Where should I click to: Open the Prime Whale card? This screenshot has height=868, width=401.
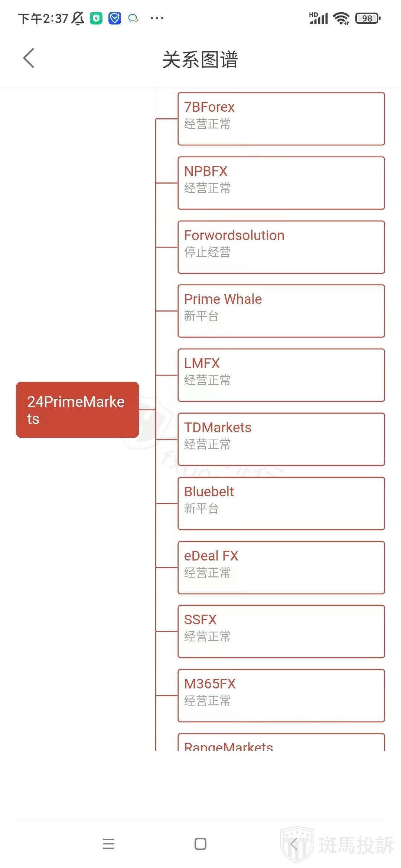(x=281, y=311)
